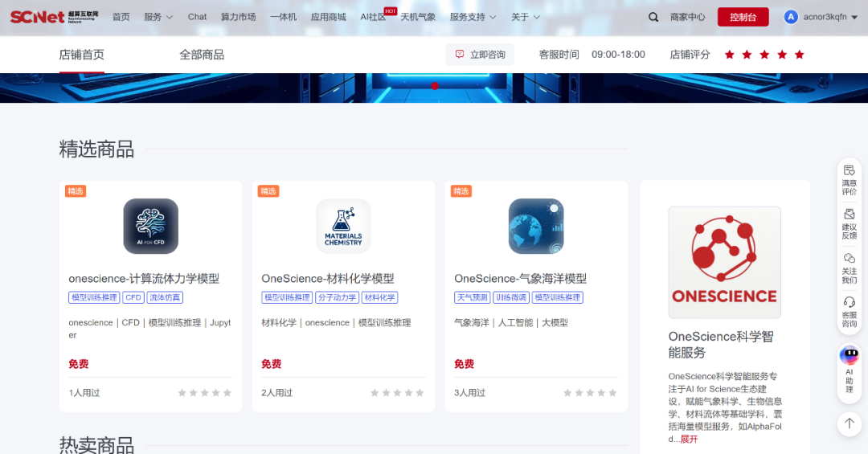Click the 热卖商品 section heading

[x=96, y=444]
